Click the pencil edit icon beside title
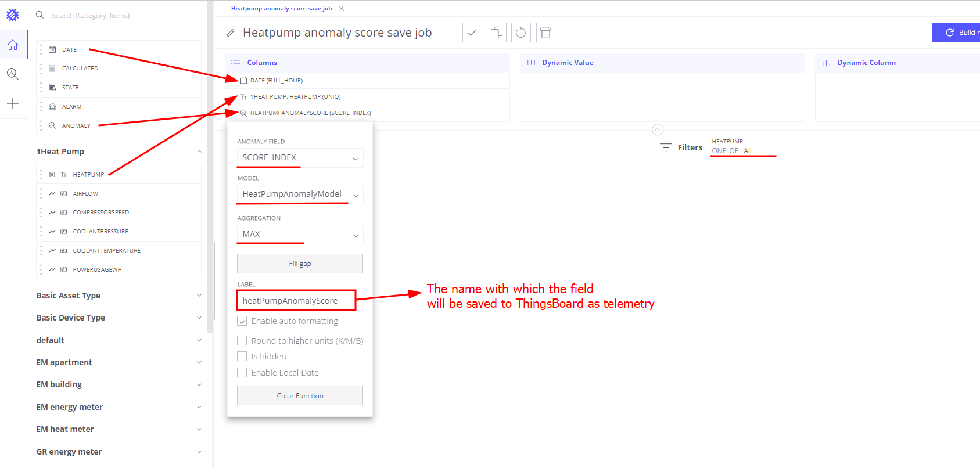 tap(231, 33)
